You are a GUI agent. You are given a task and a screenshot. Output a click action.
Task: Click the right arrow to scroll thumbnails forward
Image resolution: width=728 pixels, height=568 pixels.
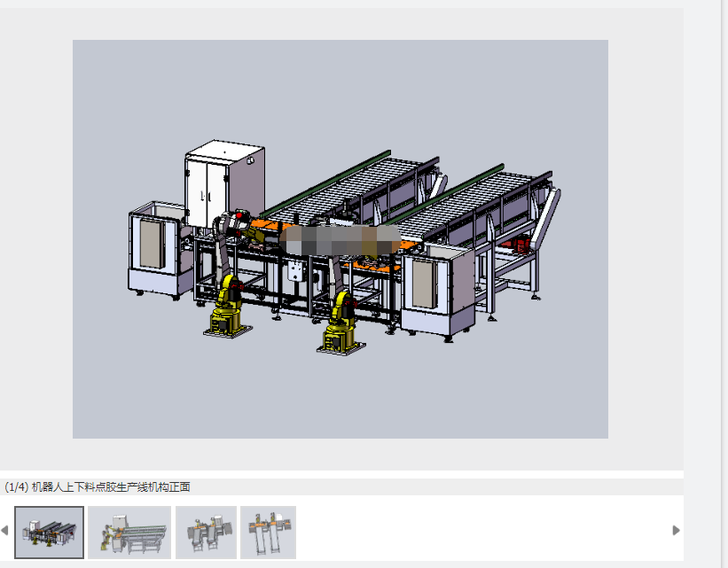tap(676, 531)
